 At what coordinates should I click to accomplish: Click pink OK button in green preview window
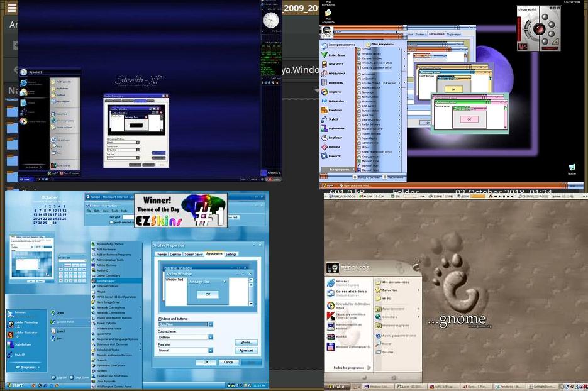(469, 119)
